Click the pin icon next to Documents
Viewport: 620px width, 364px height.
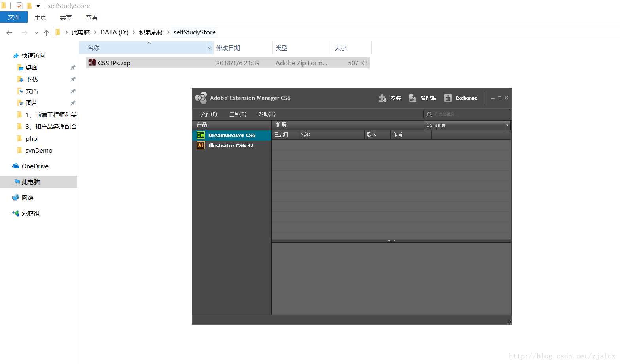point(73,91)
